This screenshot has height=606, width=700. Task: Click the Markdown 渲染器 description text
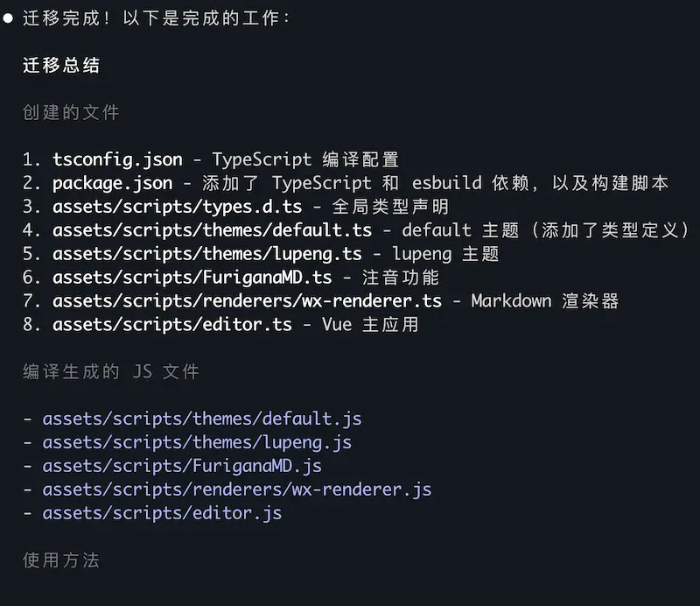[545, 301]
